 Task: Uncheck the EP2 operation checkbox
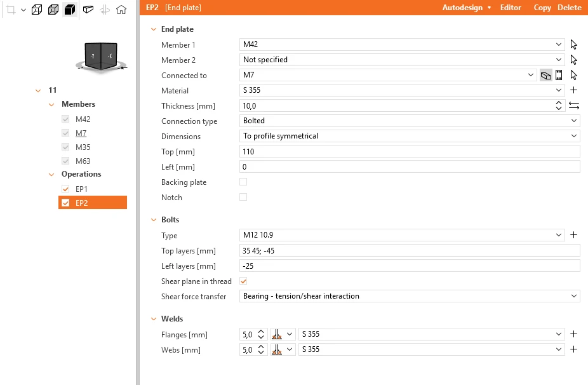point(65,203)
